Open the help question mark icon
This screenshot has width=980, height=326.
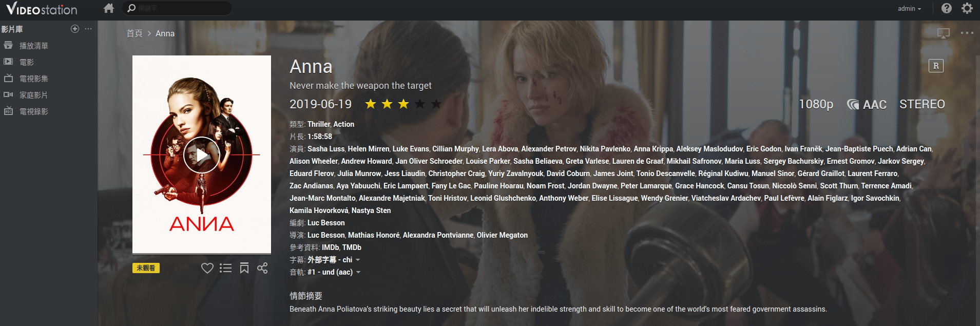pyautogui.click(x=947, y=8)
